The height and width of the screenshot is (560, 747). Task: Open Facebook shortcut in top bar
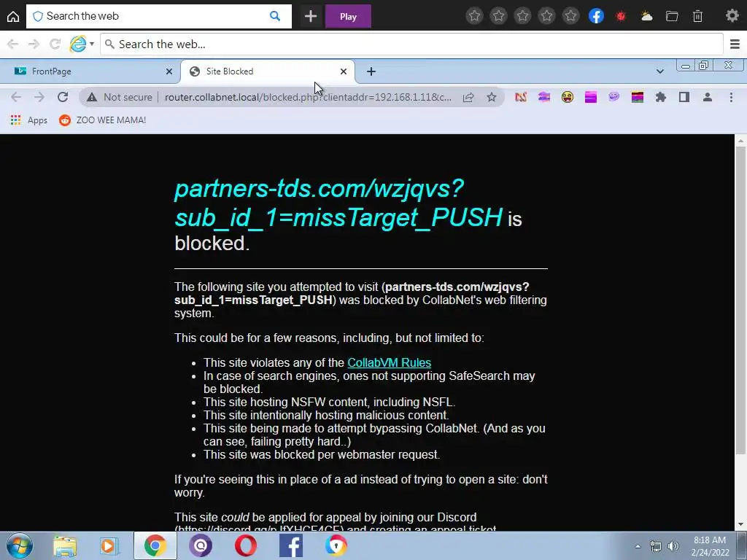[x=596, y=16]
